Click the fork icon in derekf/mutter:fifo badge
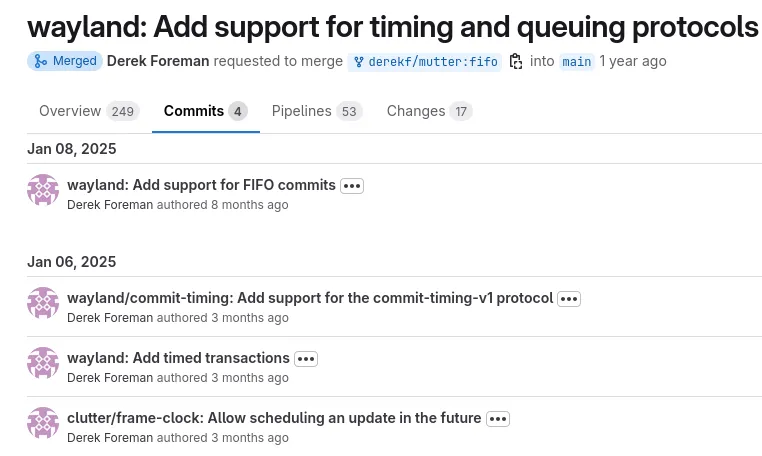The height and width of the screenshot is (456, 762). click(359, 62)
